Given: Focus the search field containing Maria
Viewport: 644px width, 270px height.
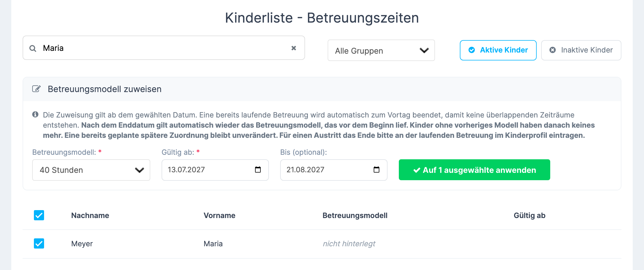Looking at the screenshot, I should point(164,48).
